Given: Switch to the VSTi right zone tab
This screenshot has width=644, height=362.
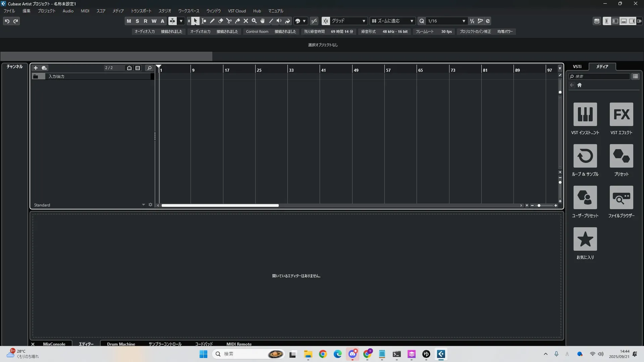Looking at the screenshot, I should tap(577, 67).
